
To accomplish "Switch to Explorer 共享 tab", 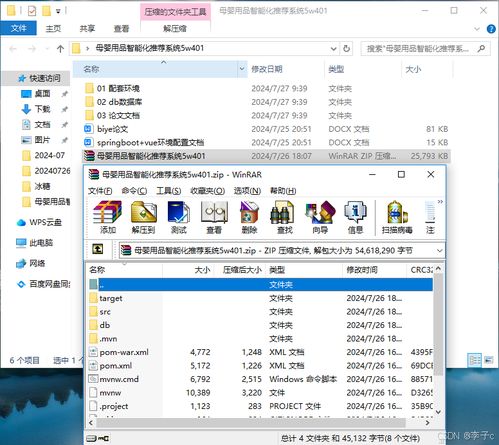I will (87, 29).
